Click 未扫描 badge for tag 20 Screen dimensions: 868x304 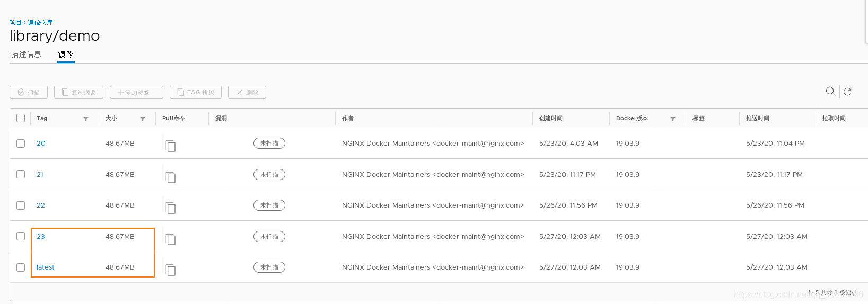pos(269,143)
